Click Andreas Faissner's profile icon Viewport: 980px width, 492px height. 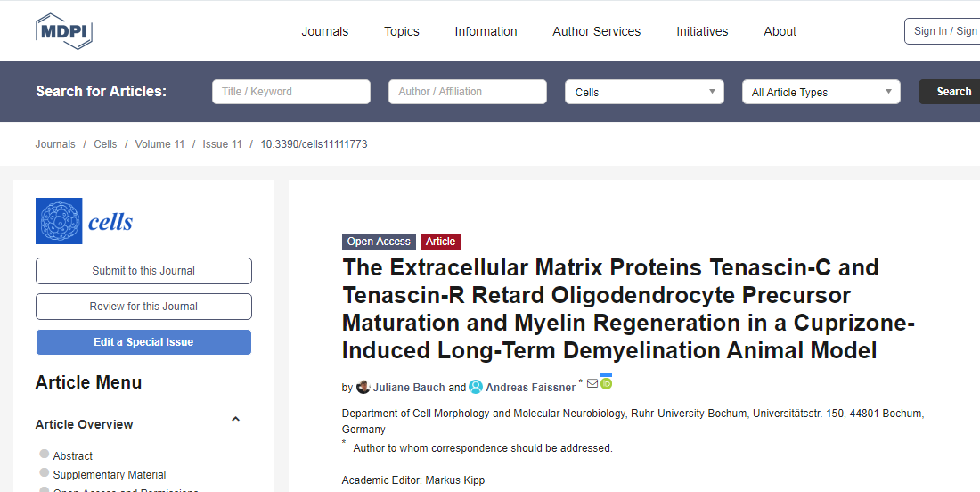[x=476, y=387]
